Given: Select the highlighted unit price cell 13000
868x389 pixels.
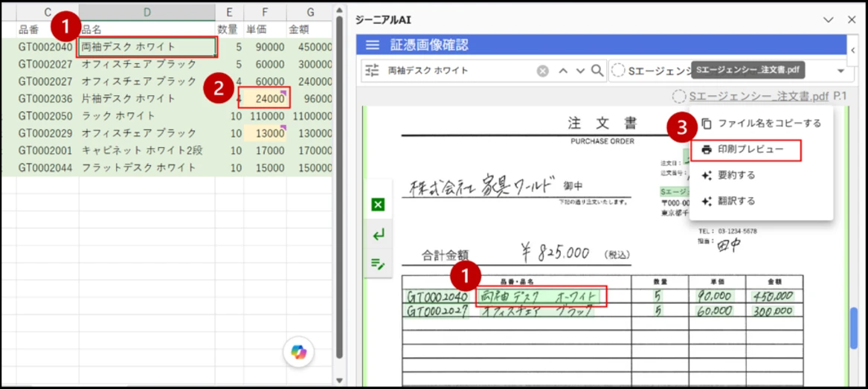Looking at the screenshot, I should [x=266, y=133].
